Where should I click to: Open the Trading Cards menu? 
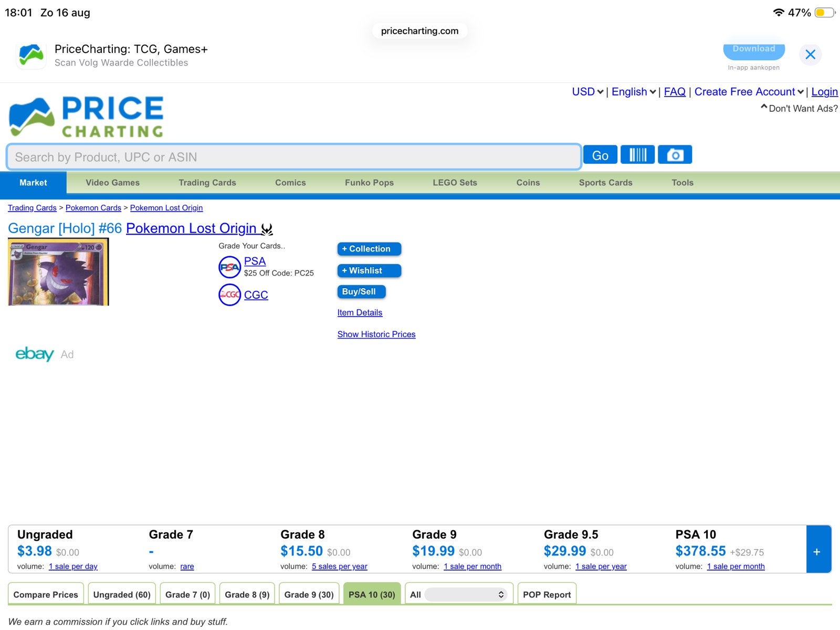[207, 183]
